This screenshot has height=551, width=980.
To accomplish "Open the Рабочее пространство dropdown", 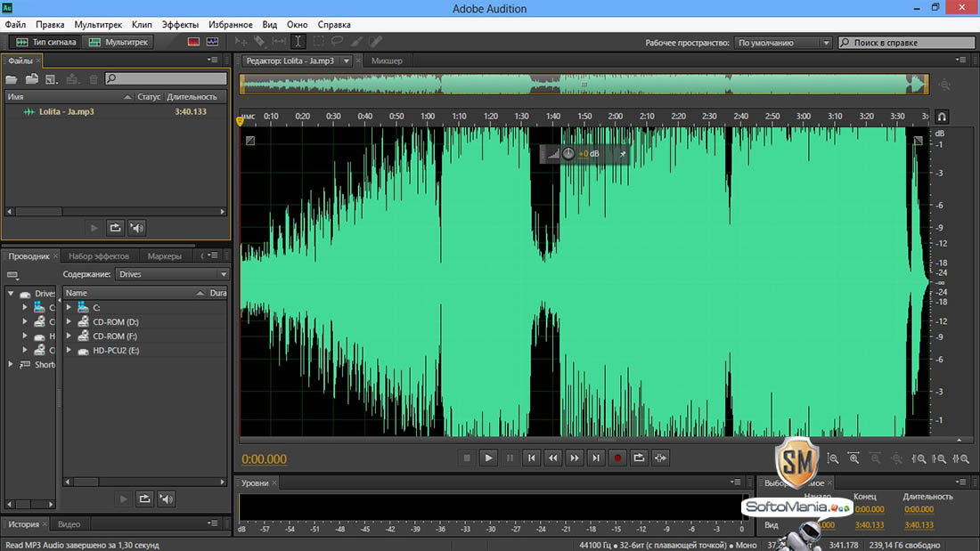I will (783, 43).
